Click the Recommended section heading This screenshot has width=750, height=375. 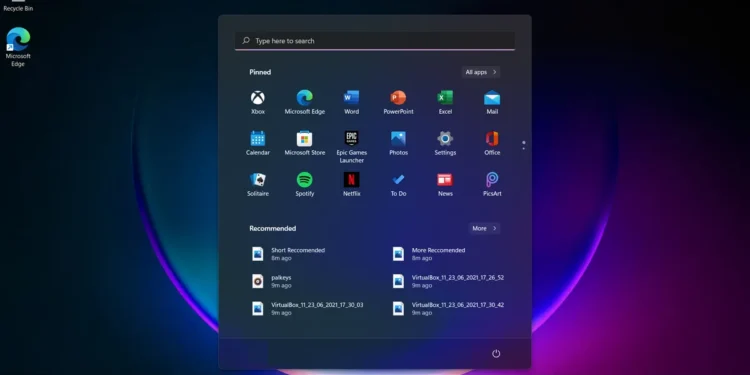(x=273, y=228)
